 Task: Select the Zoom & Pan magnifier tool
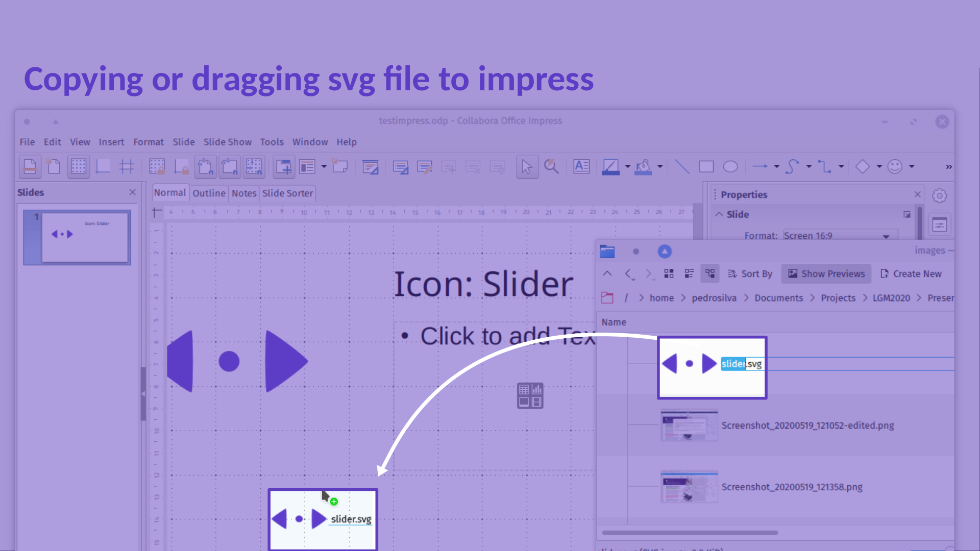click(551, 167)
